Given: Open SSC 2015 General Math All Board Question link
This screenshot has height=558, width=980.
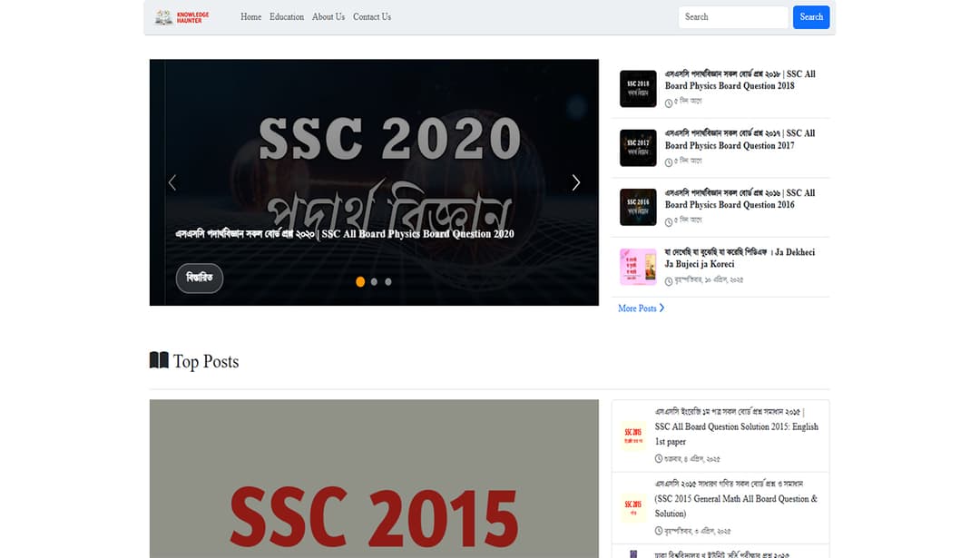Looking at the screenshot, I should (x=736, y=499).
